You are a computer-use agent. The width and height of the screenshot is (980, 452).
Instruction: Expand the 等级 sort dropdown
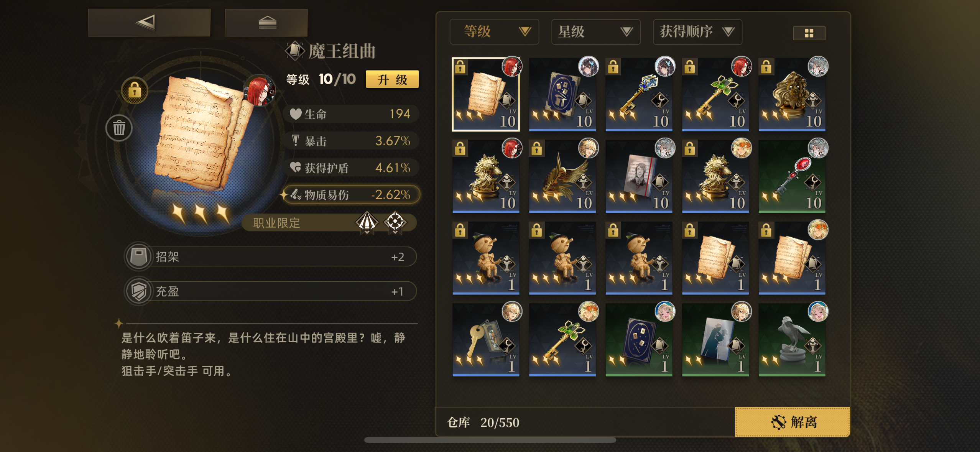[494, 31]
